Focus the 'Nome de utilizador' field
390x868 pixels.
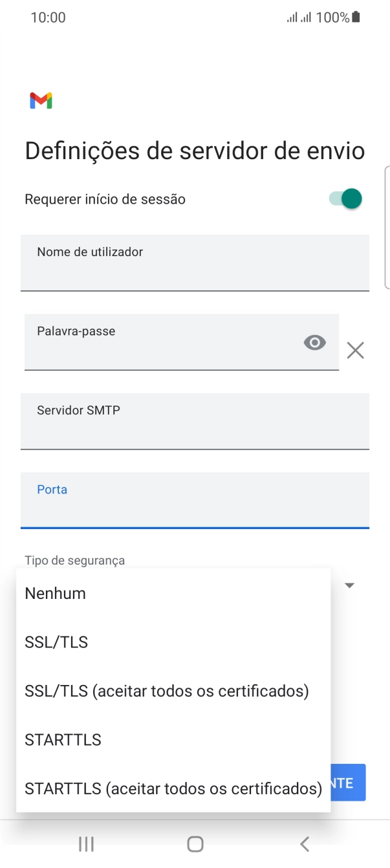(195, 263)
